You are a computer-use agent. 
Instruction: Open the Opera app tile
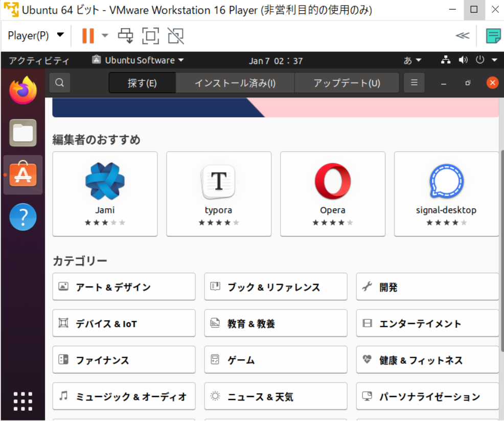tap(333, 194)
